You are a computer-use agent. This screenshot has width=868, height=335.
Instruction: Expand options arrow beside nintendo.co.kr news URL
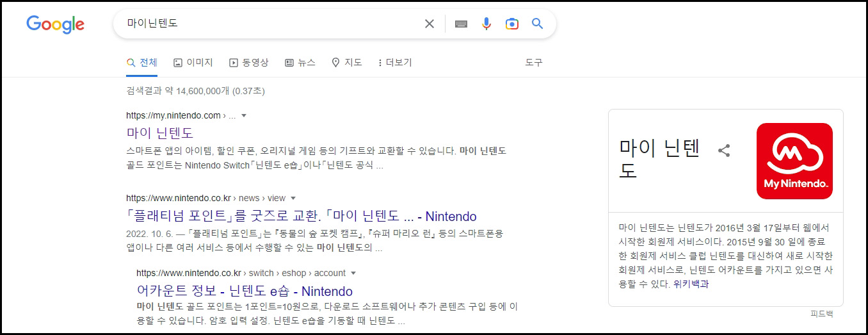(293, 198)
